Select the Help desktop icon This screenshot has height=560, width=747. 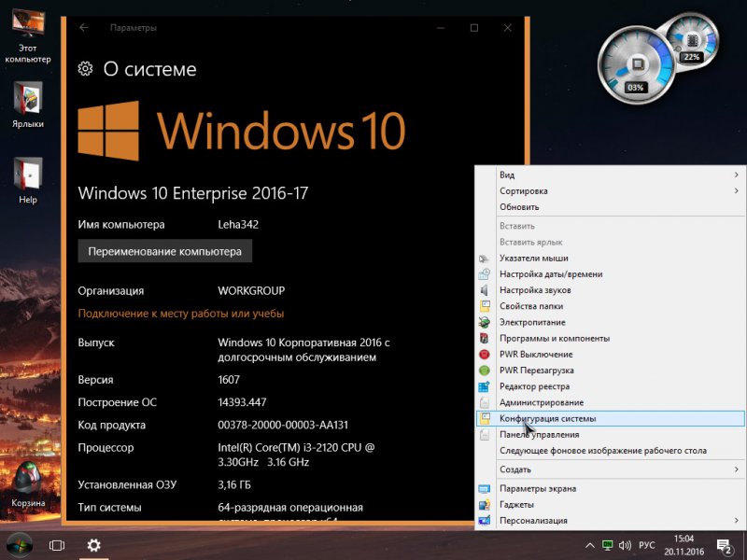(28, 180)
